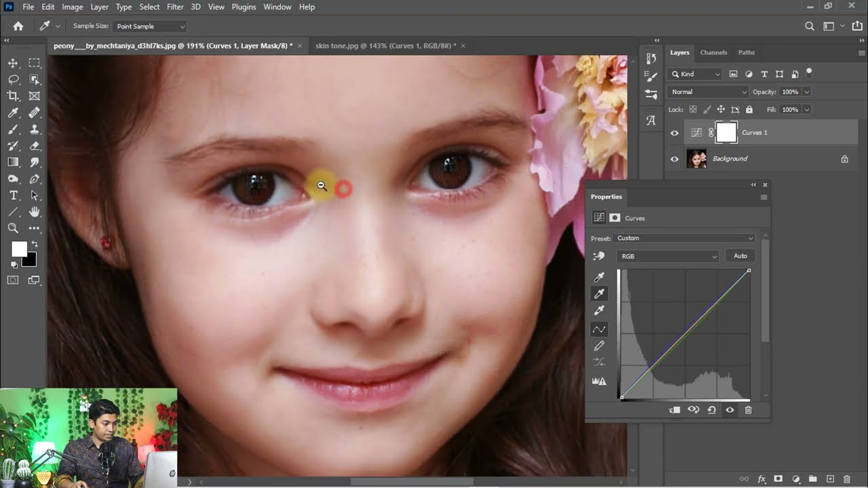This screenshot has height=488, width=868.
Task: Expand the Fill slider arrow
Action: pos(806,109)
